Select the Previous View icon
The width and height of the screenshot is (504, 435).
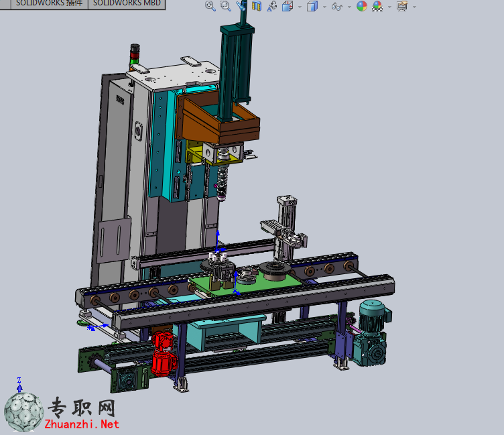pos(241,6)
